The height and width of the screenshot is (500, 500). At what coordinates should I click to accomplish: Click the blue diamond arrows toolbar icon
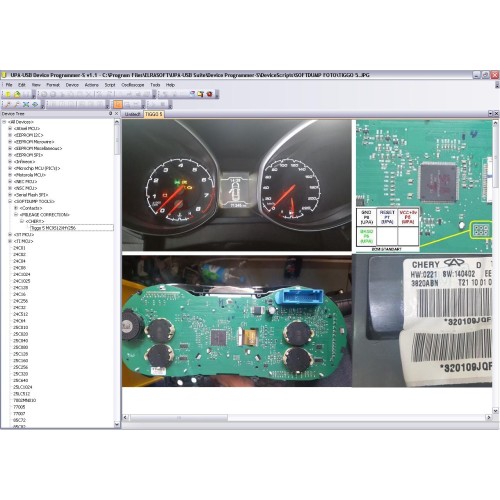click(x=35, y=104)
